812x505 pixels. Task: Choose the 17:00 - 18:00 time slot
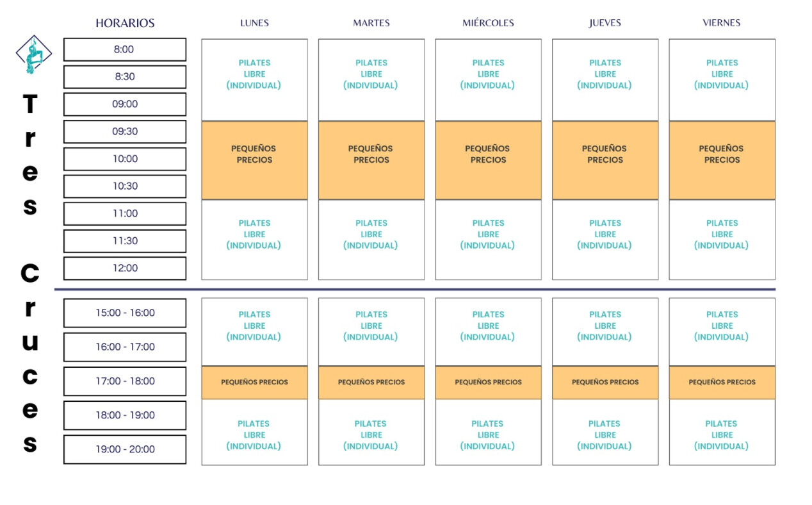(x=125, y=381)
